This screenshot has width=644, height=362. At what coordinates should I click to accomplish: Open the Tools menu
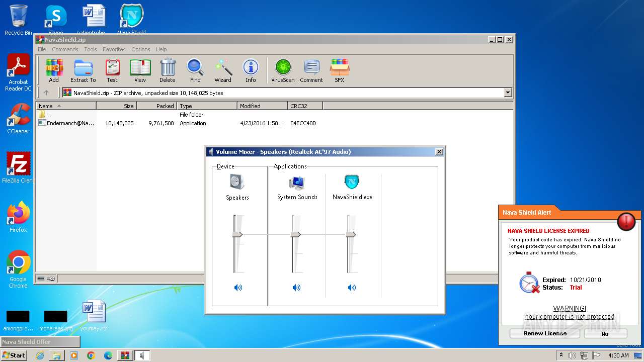point(91,49)
